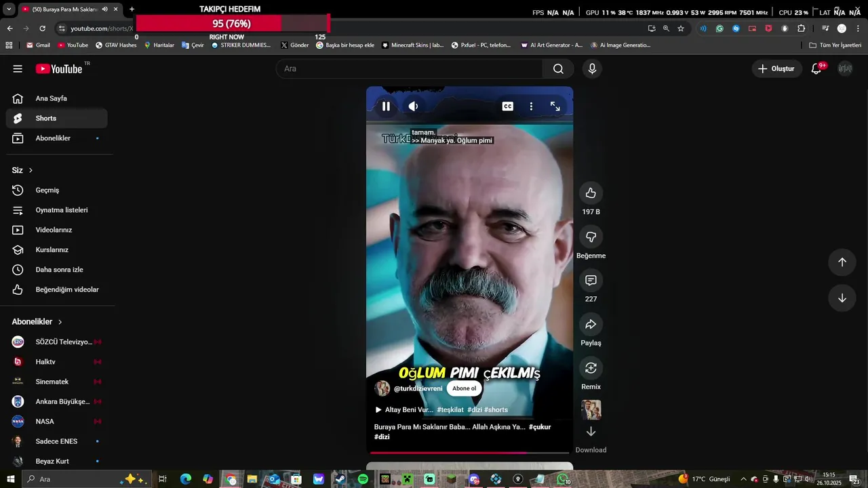
Task: Go to the previous Short with up arrow
Action: tap(842, 262)
